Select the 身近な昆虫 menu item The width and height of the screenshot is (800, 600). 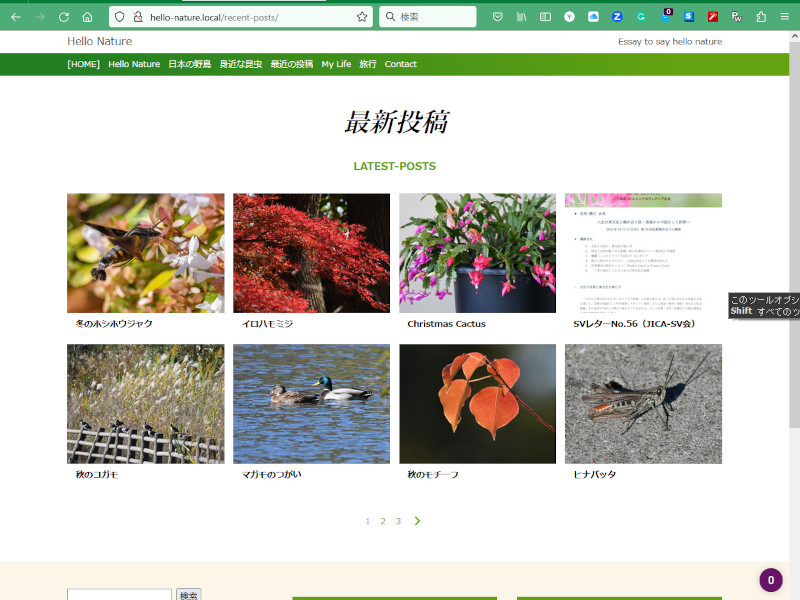240,64
